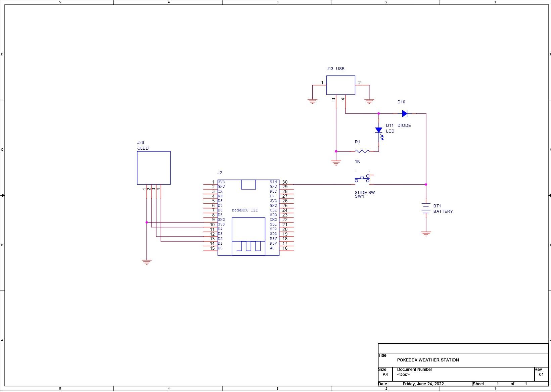Screen dimensions: 551x392
Task: Select the ground symbol at USB pin 2
Action: coord(369,101)
